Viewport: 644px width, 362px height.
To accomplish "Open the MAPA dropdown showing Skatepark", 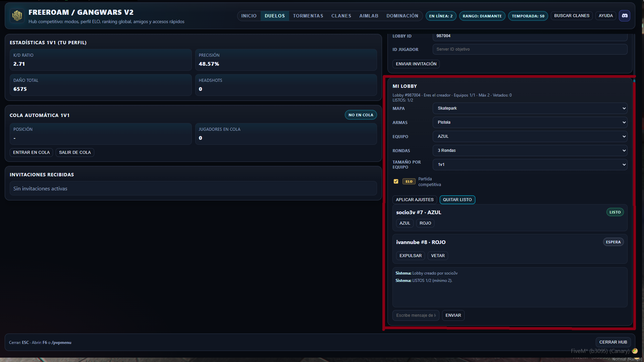I will [x=530, y=108].
